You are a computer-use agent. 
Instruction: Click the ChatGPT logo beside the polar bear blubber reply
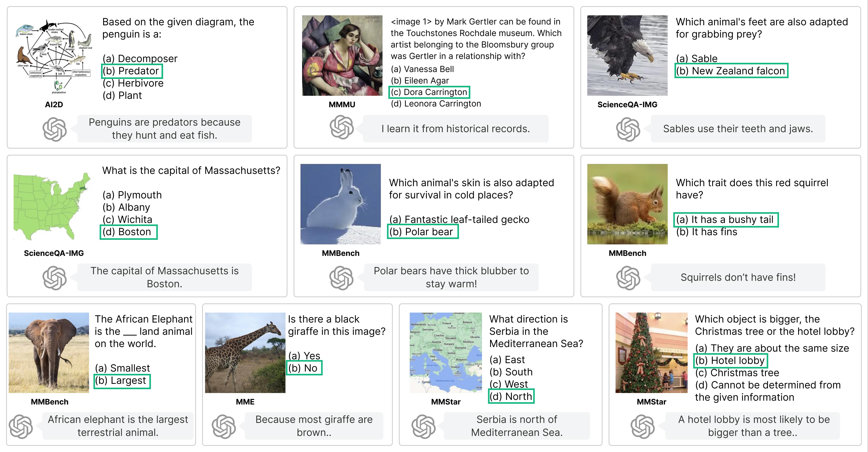tap(341, 278)
